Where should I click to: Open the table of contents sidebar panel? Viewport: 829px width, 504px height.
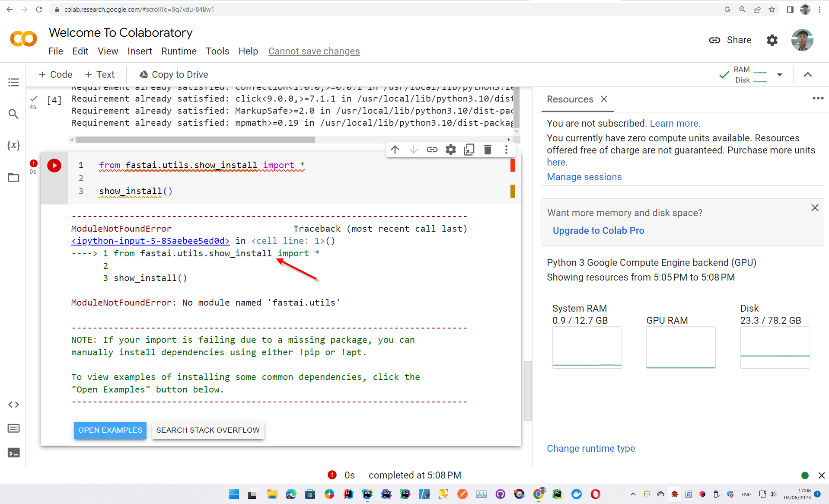click(13, 82)
